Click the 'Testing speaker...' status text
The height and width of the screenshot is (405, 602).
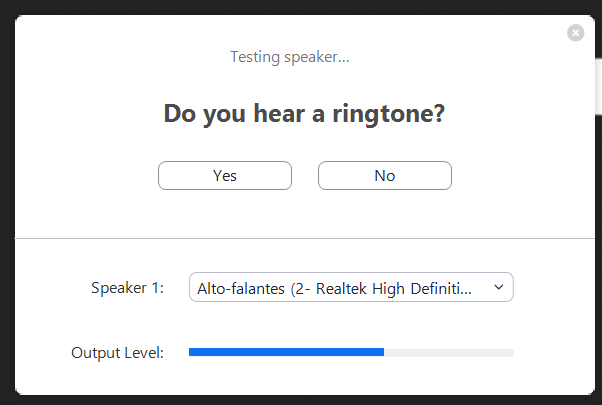(290, 57)
